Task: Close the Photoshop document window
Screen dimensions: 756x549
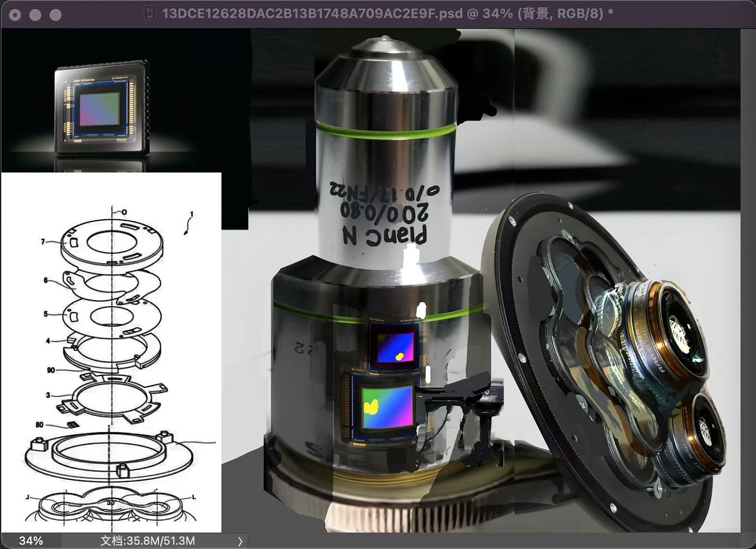Action: 15,15
